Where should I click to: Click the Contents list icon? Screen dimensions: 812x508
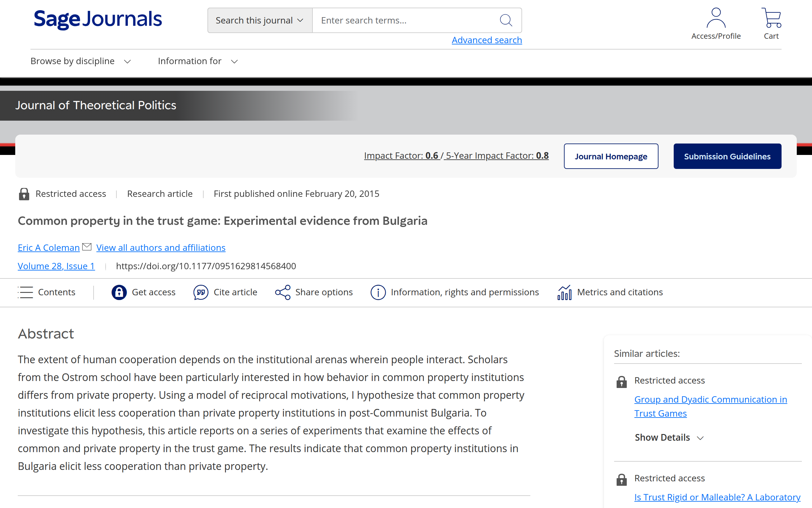(25, 292)
